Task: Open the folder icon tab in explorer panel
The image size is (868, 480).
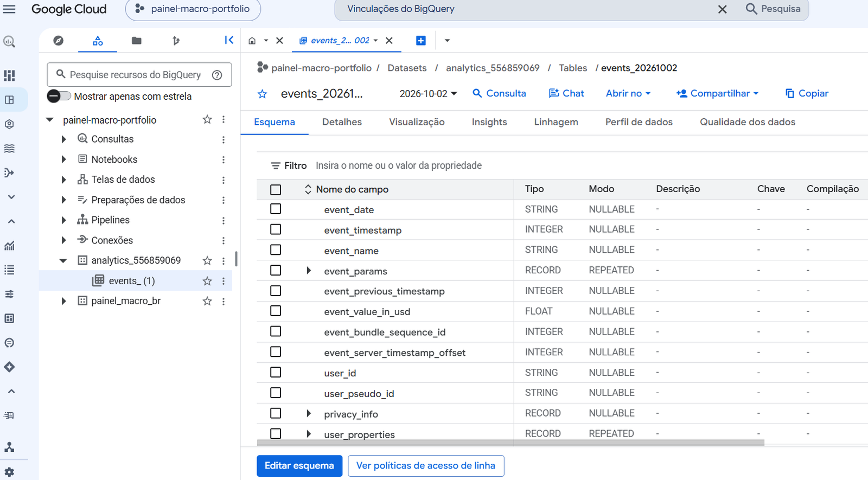Action: click(137, 41)
